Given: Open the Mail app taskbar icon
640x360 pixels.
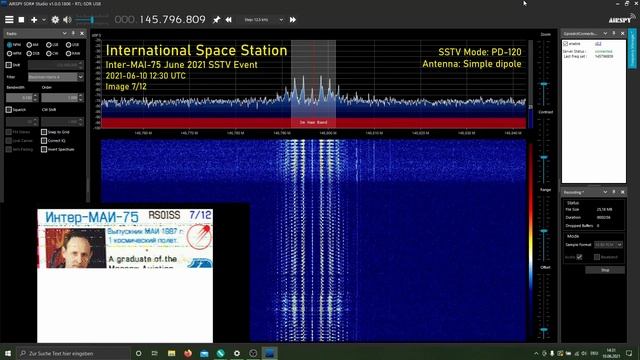Looking at the screenshot, I should (x=204, y=353).
